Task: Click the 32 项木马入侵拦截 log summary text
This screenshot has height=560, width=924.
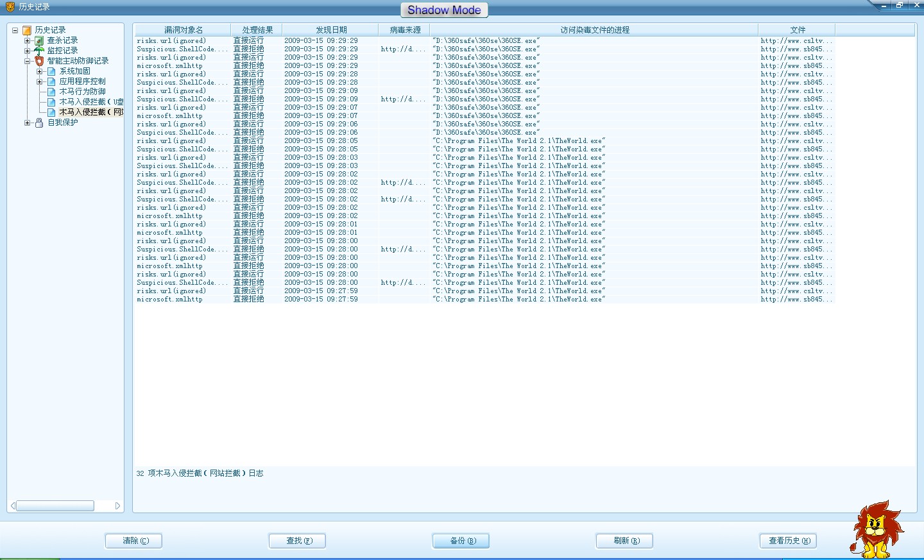Action: coord(200,473)
